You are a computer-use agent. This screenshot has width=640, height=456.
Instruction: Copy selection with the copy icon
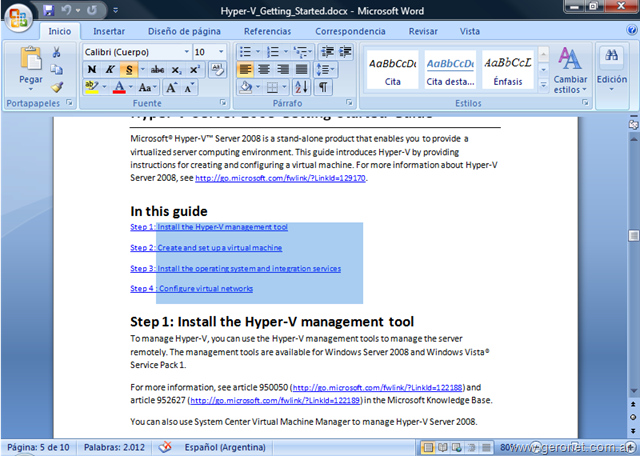(x=56, y=69)
